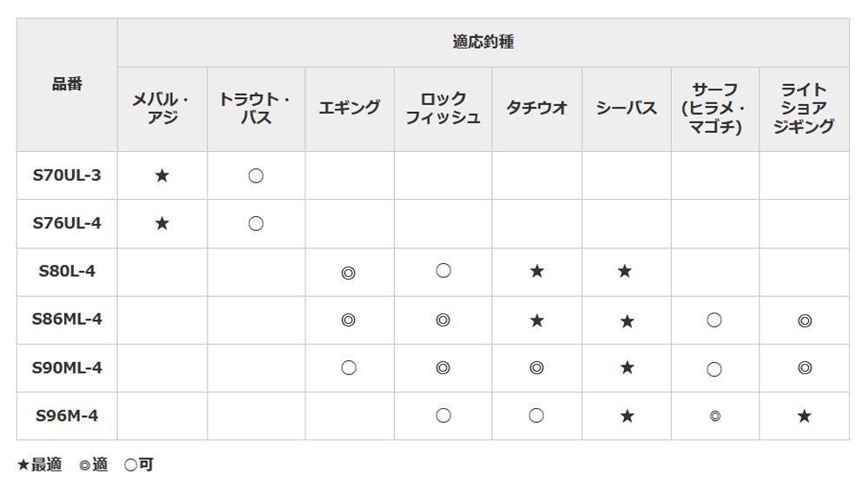Screen dimensions: 868x488
Task: Click the S96M-4 ロックフィッシュ circle
Action: point(443,416)
